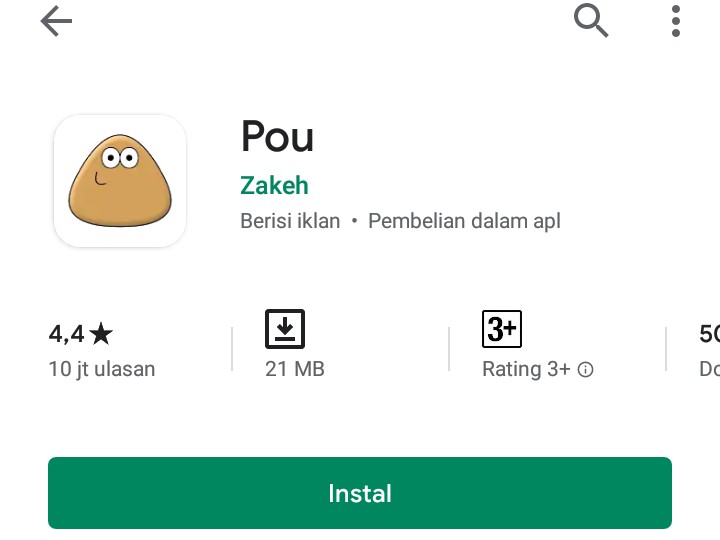Screen dimensions: 720x540
Task: Tap the download size icon
Action: click(285, 329)
